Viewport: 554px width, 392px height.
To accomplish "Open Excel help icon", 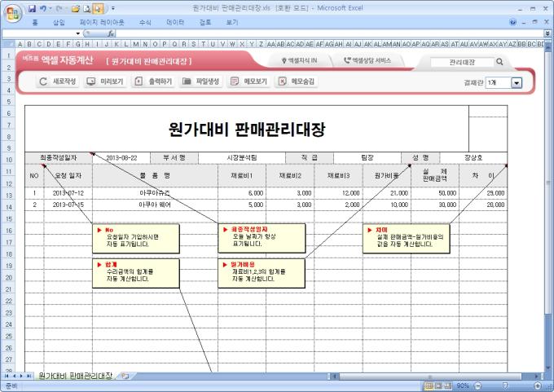I will (513, 22).
